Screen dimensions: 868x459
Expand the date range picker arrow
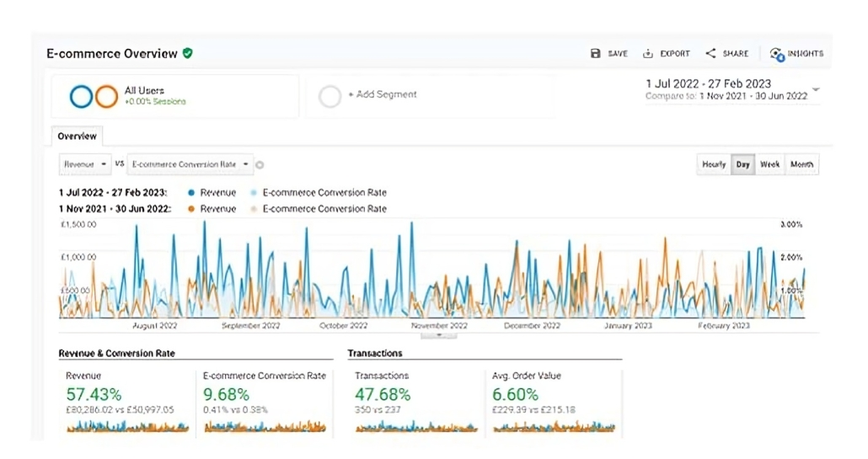816,90
